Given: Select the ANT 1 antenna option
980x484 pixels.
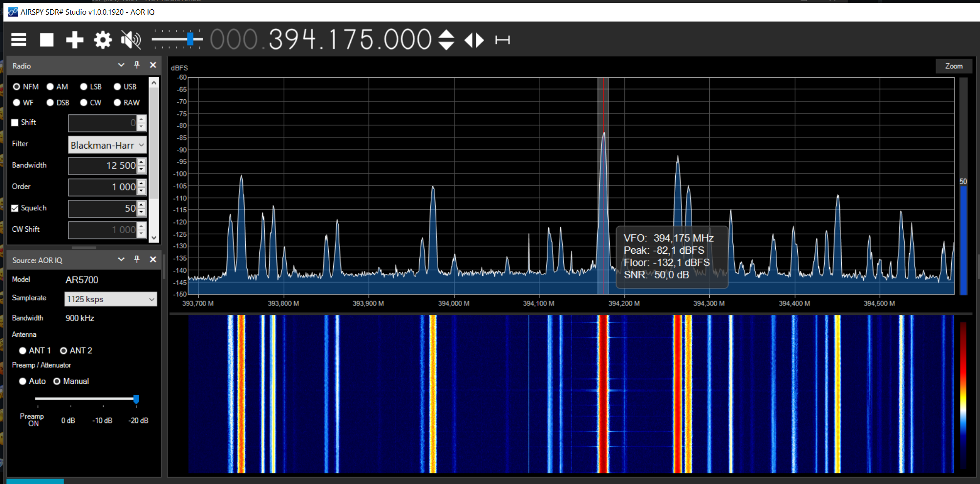Looking at the screenshot, I should (x=23, y=351).
